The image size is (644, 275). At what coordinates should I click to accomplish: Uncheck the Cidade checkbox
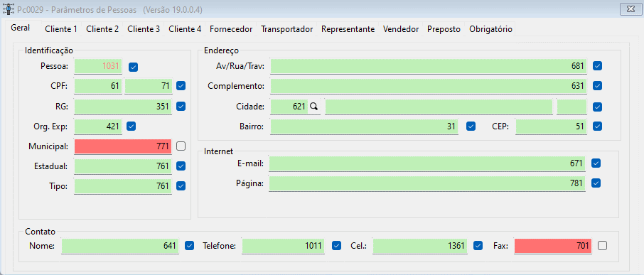(598, 107)
